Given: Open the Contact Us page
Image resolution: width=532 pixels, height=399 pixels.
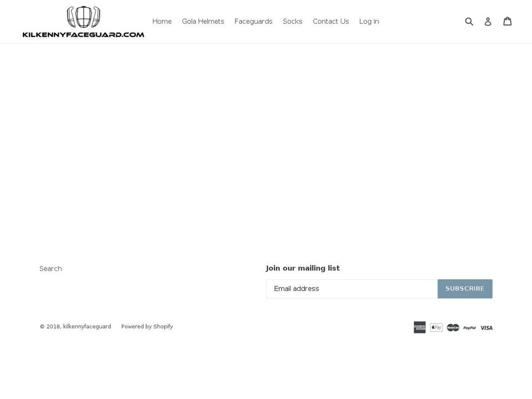Looking at the screenshot, I should point(331,22).
